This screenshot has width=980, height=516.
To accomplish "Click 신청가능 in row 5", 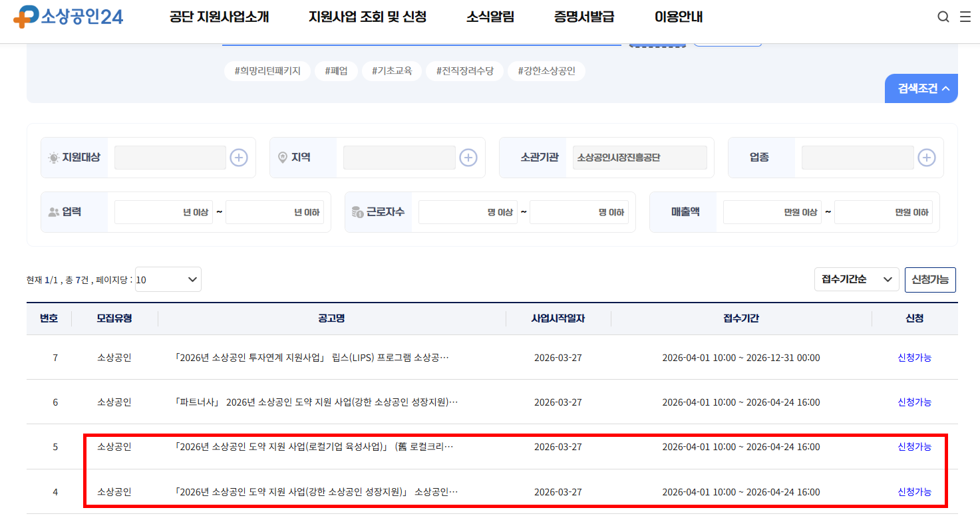I will [x=915, y=447].
